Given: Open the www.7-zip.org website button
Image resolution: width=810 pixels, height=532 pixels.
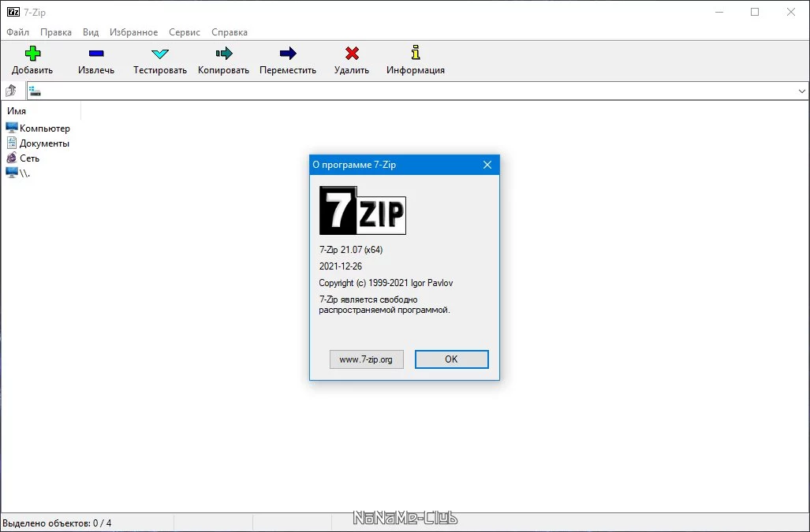Looking at the screenshot, I should (366, 359).
